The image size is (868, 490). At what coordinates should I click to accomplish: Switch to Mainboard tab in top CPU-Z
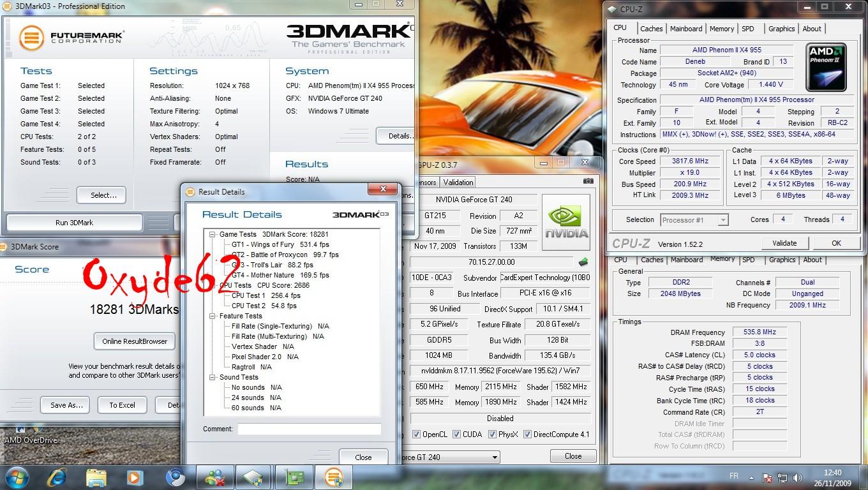pyautogui.click(x=686, y=29)
